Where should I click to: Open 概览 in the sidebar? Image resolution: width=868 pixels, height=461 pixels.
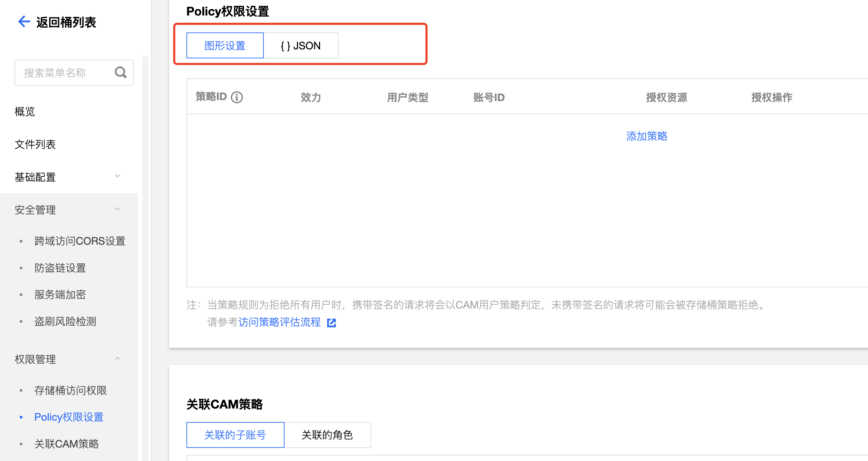[25, 111]
